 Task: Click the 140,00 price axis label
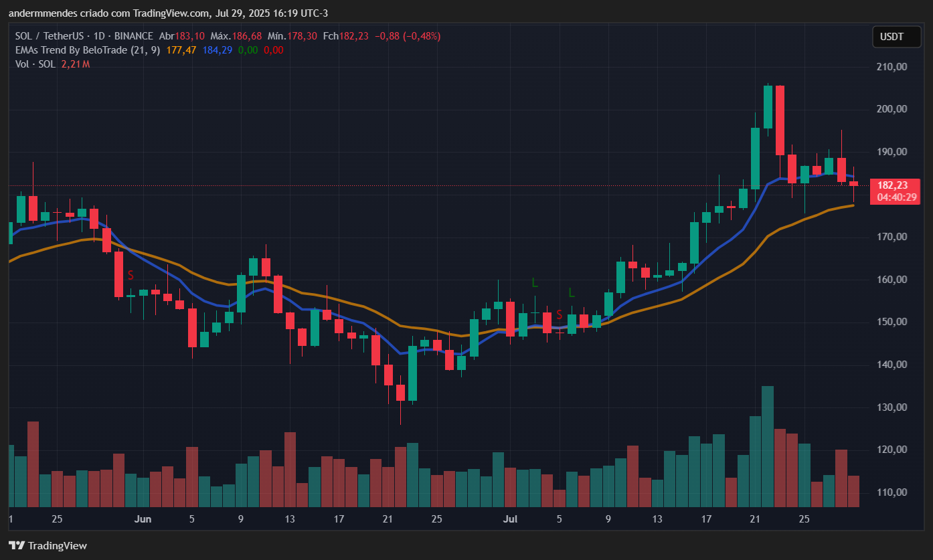point(892,365)
